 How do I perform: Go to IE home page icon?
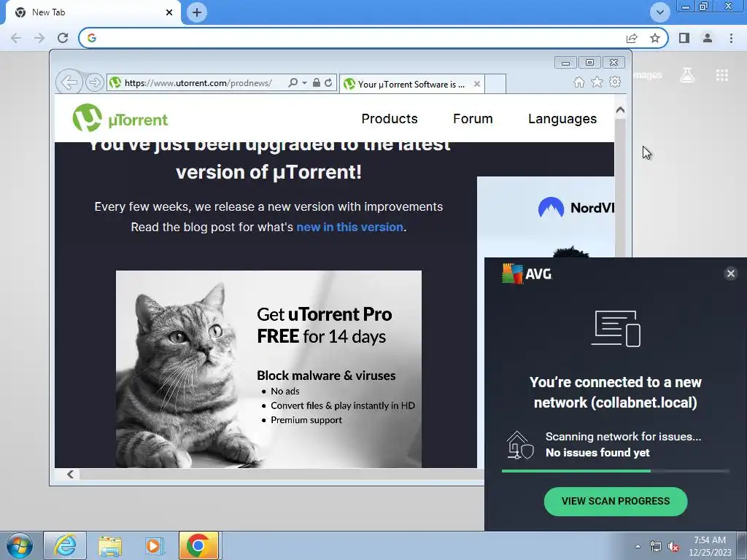[578, 82]
